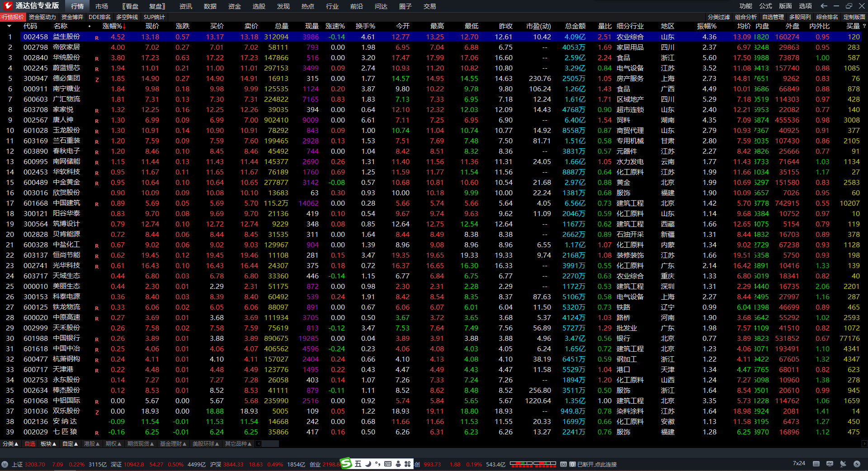The height and width of the screenshot is (471, 868).
Task: Click the keyboard icon beside 7x24
Action: coord(816,464)
